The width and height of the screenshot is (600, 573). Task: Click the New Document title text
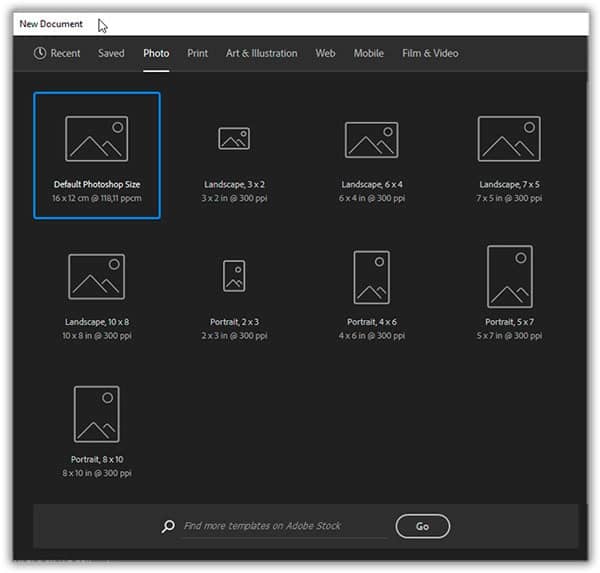click(51, 24)
